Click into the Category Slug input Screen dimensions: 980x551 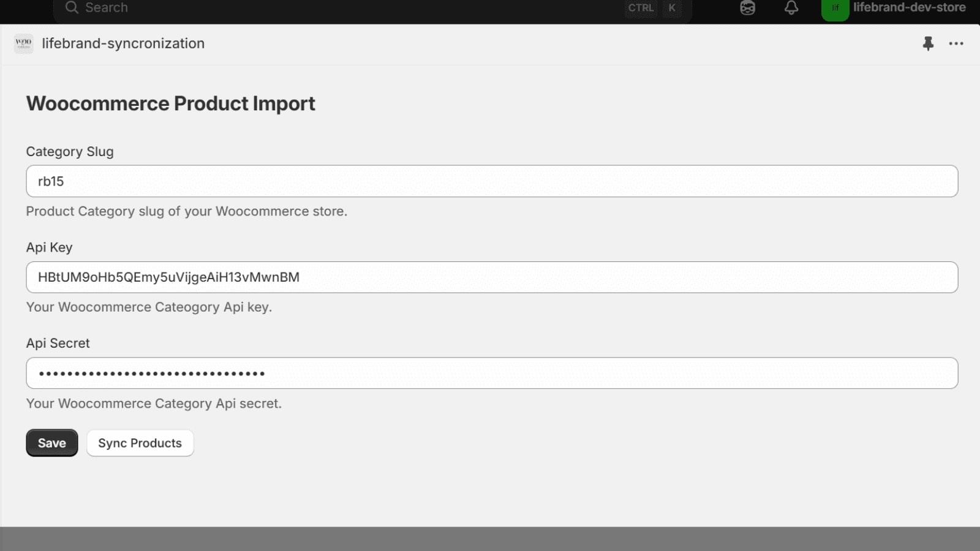click(492, 181)
